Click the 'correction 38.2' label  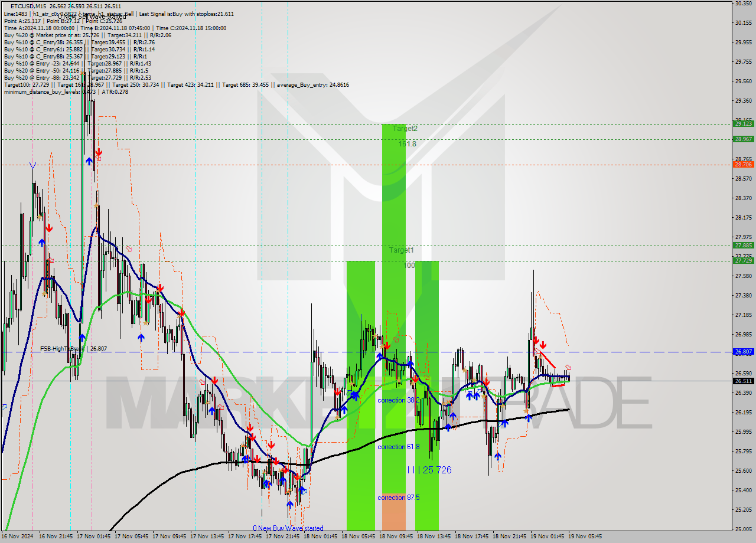point(399,400)
